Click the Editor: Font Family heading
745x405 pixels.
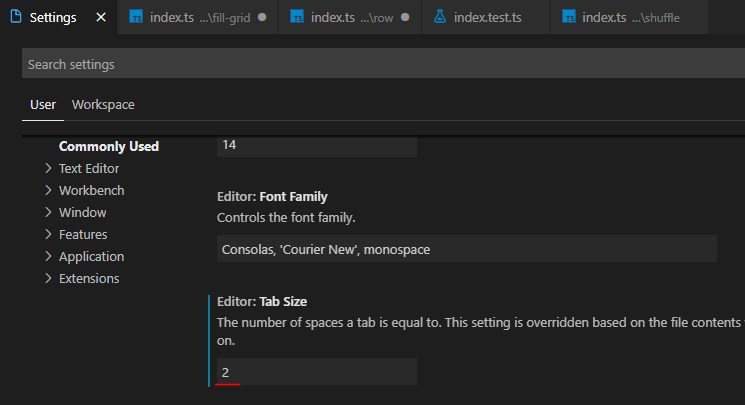(x=272, y=197)
